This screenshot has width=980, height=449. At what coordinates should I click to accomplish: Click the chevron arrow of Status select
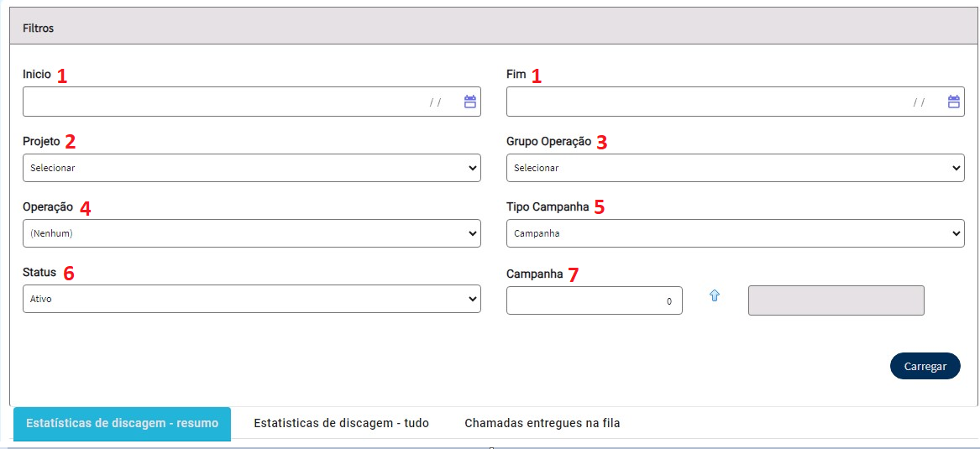(472, 299)
